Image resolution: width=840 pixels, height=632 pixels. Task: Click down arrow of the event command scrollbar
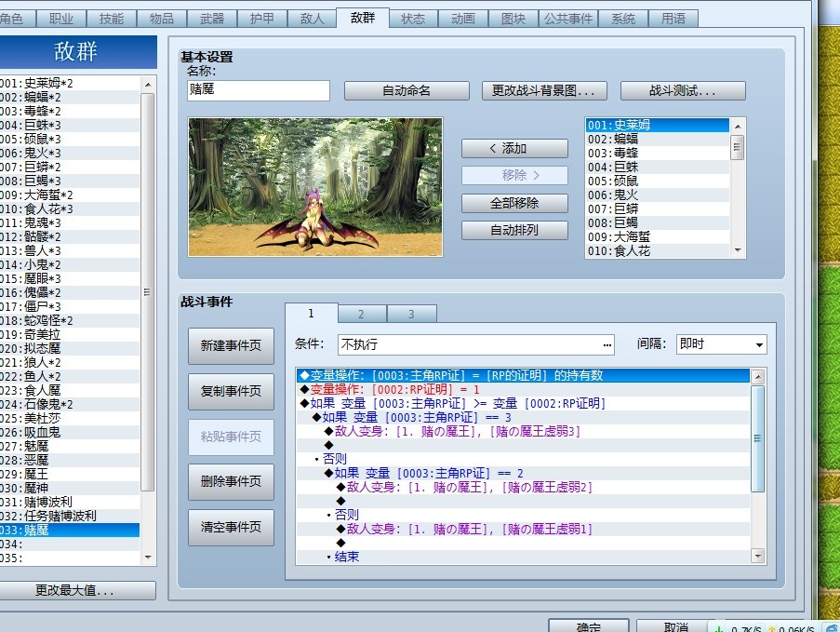[x=758, y=556]
